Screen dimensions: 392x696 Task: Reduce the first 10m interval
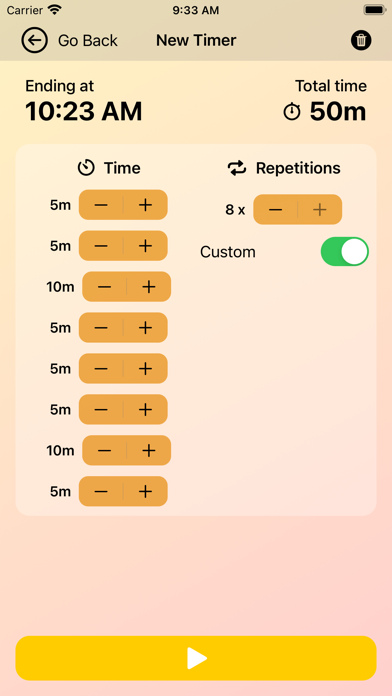[104, 287]
